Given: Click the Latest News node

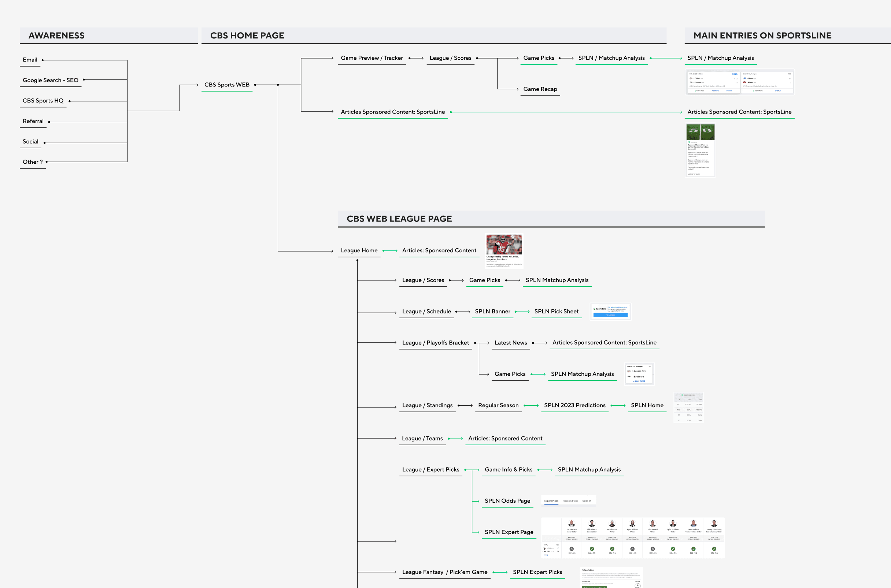Looking at the screenshot, I should (x=511, y=343).
